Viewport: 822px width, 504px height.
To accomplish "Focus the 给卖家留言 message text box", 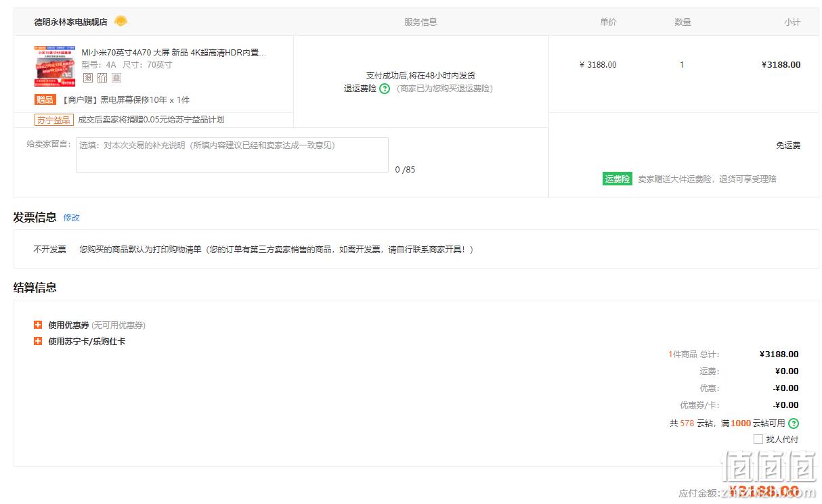I will (x=232, y=155).
